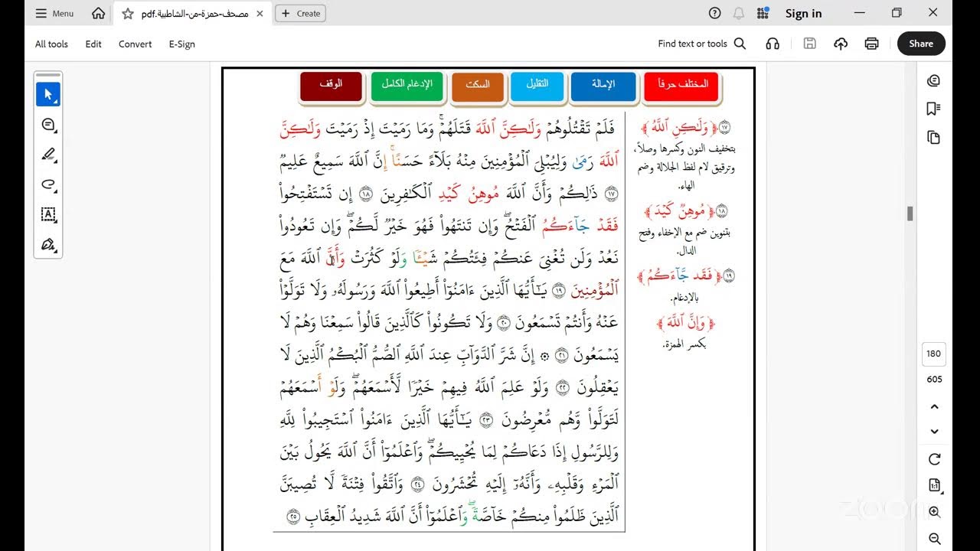Rotate the page with the rotate icon
Image resolution: width=980 pixels, height=551 pixels.
pos(934,459)
